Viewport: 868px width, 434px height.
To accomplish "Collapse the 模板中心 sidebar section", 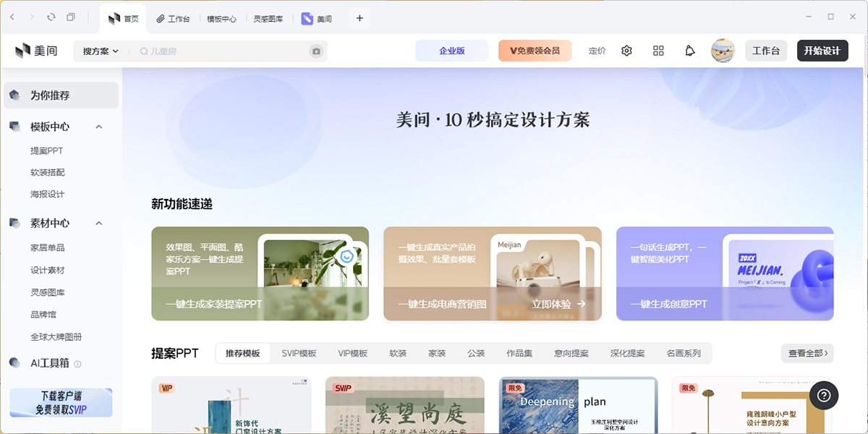I will tap(99, 127).
